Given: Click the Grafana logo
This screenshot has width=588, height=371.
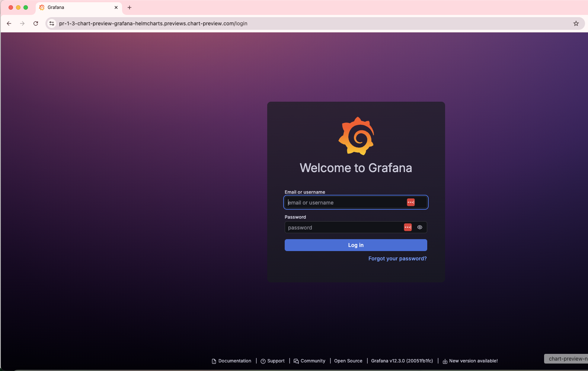Looking at the screenshot, I should 356,136.
